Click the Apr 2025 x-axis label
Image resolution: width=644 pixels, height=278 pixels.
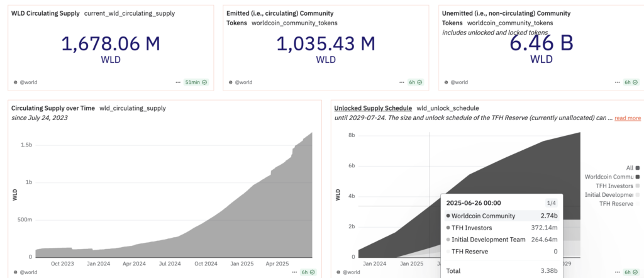pyautogui.click(x=279, y=264)
